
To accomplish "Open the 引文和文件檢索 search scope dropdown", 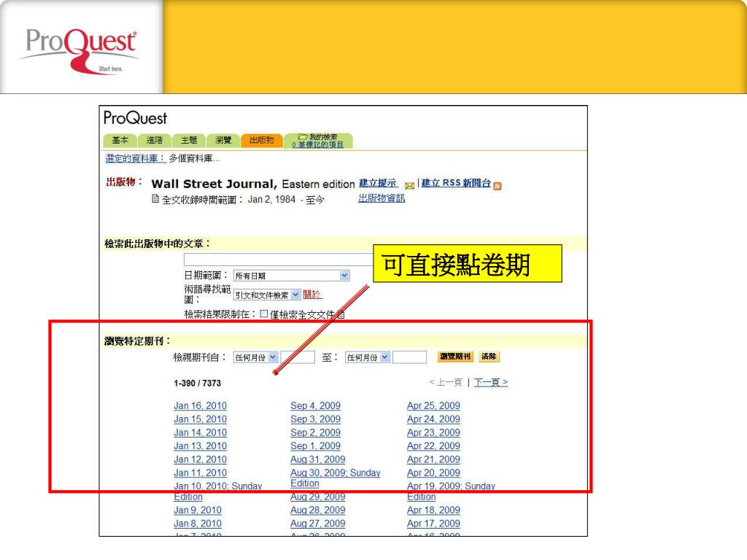I will point(267,295).
